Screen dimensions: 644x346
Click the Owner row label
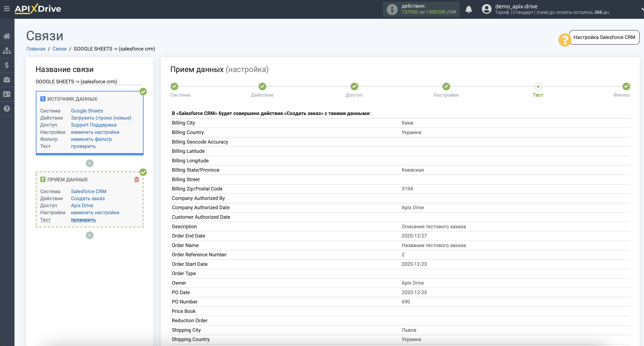179,283
